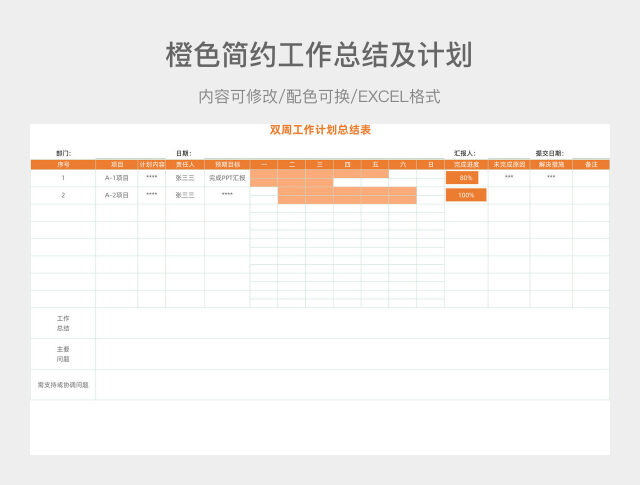640x485 pixels.
Task: Click the 解决措施 column header
Action: (x=551, y=164)
